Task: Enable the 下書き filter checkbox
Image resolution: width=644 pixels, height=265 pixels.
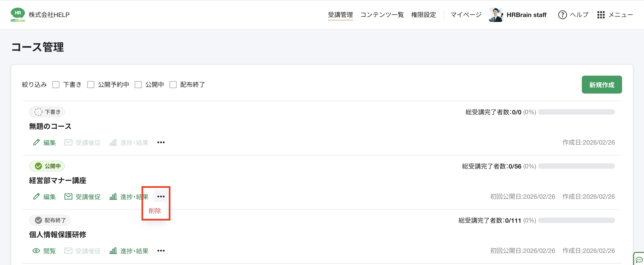Action: pos(56,85)
